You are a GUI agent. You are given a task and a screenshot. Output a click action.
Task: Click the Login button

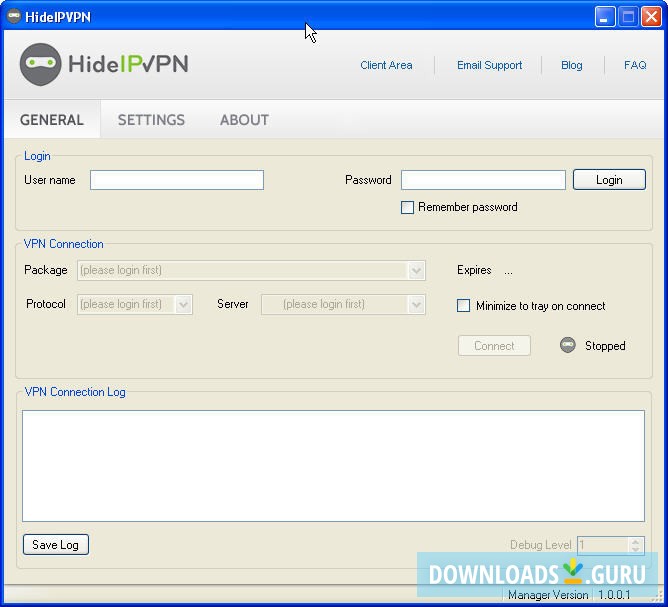[x=609, y=179]
